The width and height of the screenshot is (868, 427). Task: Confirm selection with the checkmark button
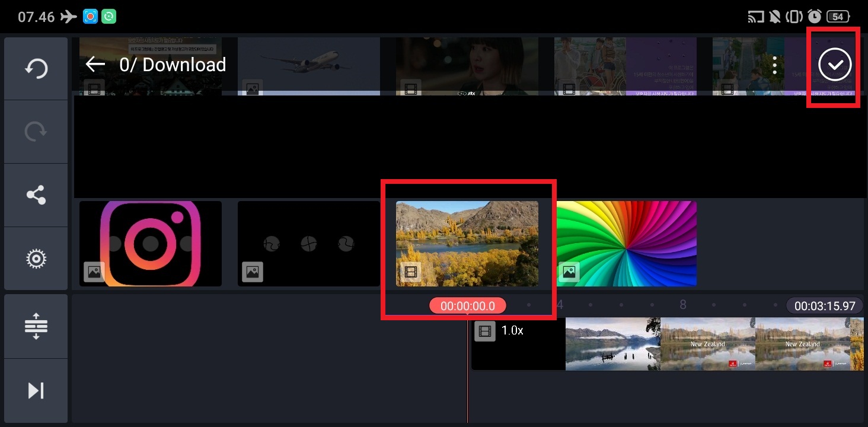pyautogui.click(x=834, y=65)
